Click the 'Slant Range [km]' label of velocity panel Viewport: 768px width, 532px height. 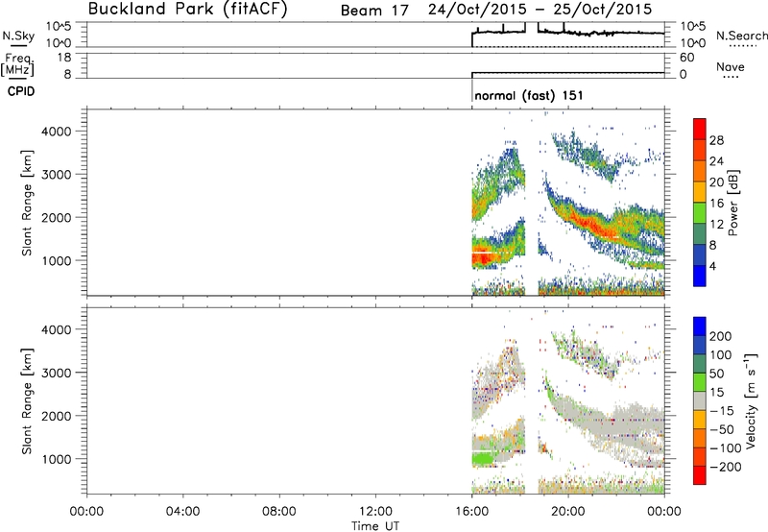tap(27, 401)
